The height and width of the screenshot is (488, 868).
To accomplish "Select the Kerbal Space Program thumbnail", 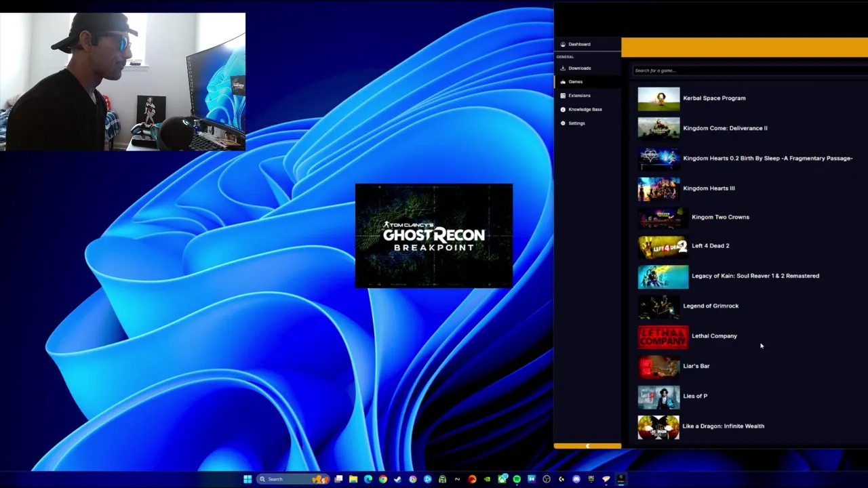I will point(658,98).
